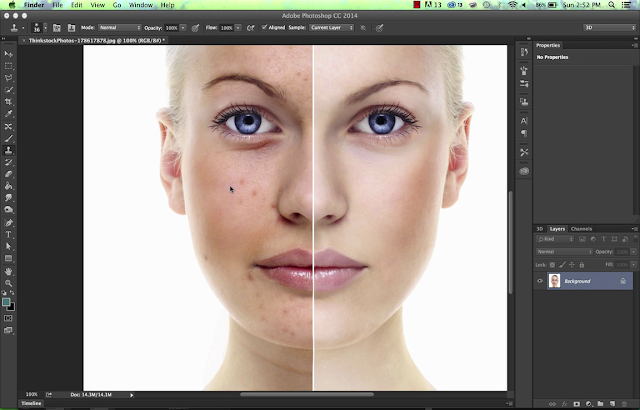Open the Window menu

141,5
